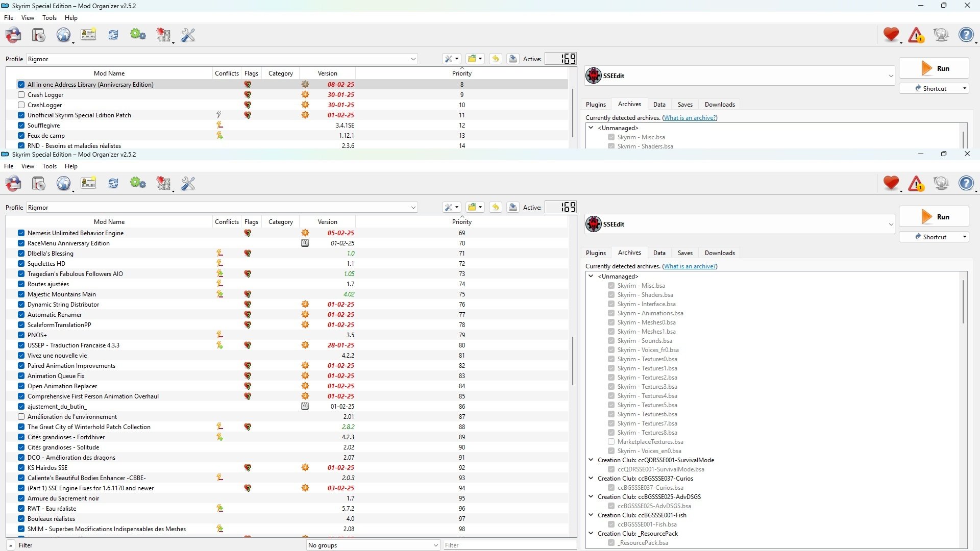Click the open folder icon beside lower Profile
The image size is (980, 551).
(x=475, y=207)
